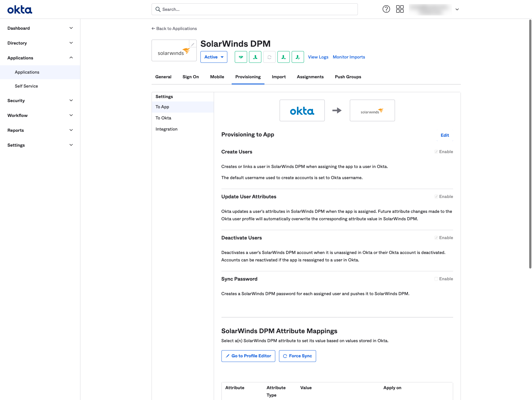Click Back to Applications link
This screenshot has height=400, width=532.
(174, 28)
